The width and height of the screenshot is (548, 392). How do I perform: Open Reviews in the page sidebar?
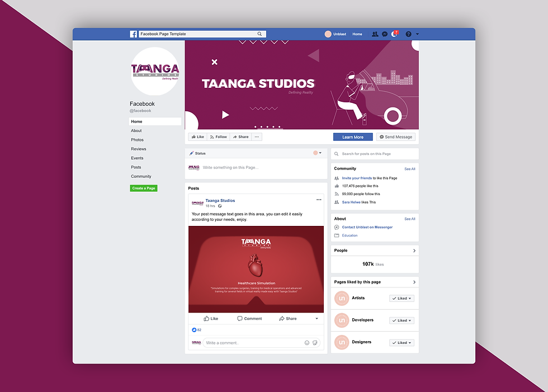(139, 149)
